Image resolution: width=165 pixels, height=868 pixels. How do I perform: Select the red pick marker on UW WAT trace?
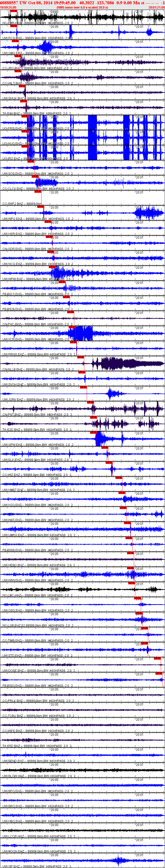(x=123, y=508)
